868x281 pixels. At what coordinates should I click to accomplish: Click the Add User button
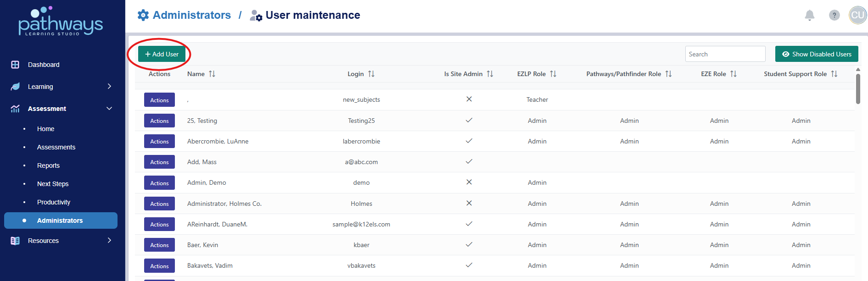[162, 54]
